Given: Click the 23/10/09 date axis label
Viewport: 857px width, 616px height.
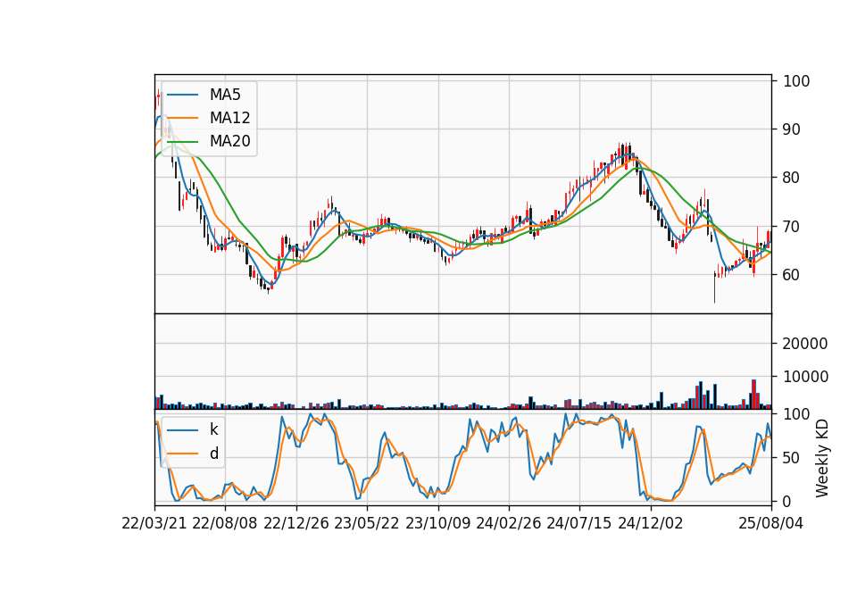Looking at the screenshot, I should click(x=437, y=523).
